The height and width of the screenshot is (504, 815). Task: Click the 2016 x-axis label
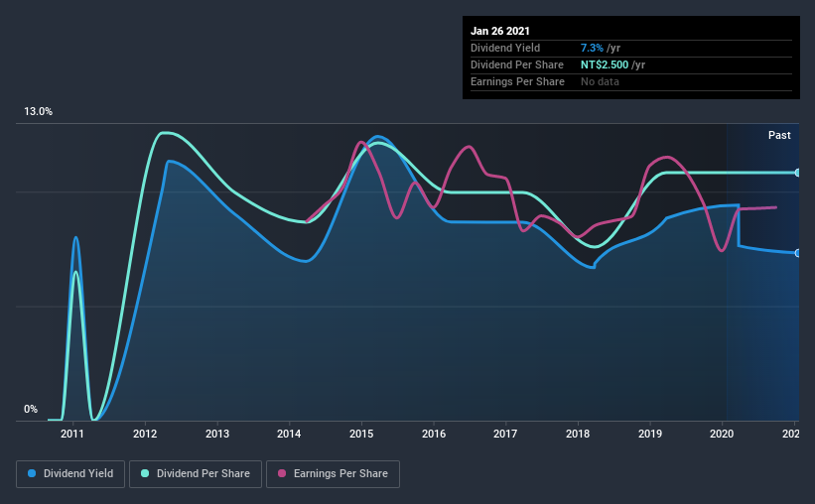434,434
